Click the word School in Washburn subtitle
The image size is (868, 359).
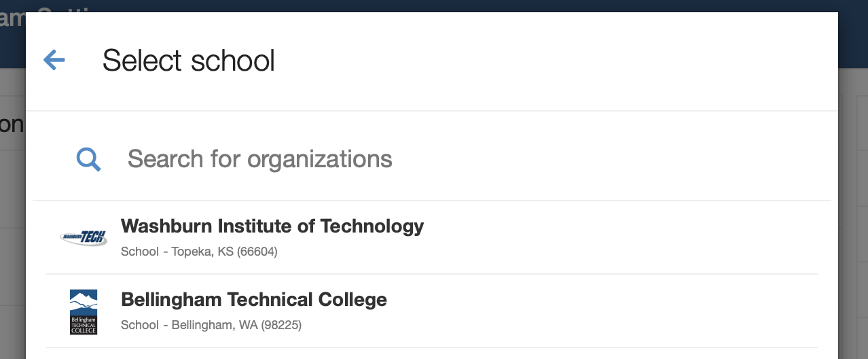(140, 252)
